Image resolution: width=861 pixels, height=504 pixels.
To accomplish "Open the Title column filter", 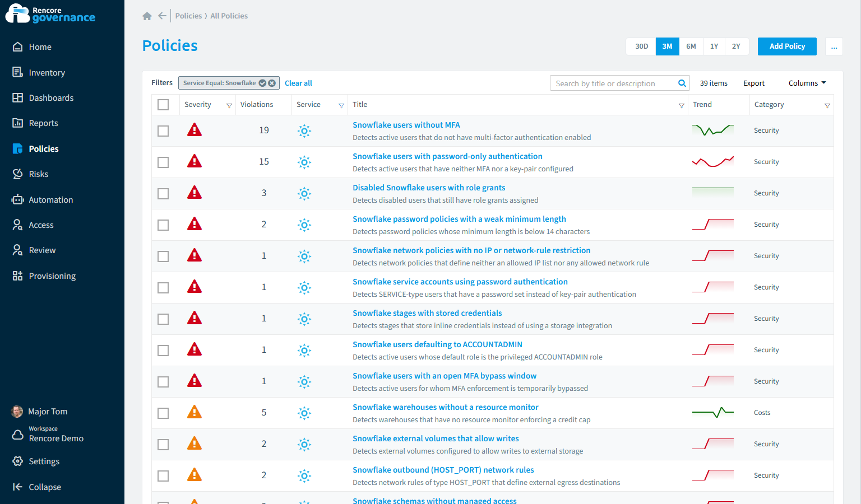I will [682, 105].
